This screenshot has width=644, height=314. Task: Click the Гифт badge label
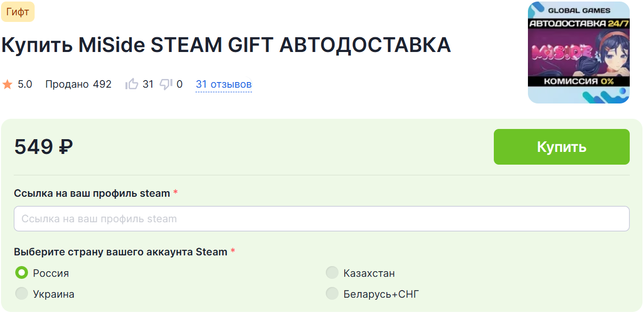(x=18, y=12)
